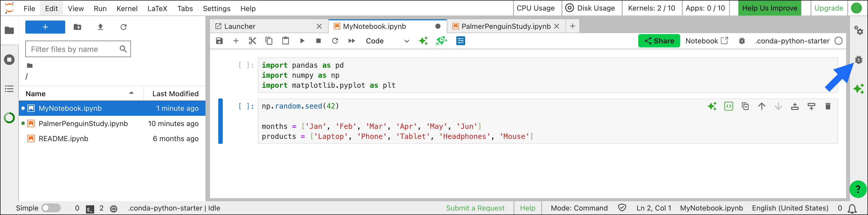Toggle the kernel status circle indicator

click(838, 41)
